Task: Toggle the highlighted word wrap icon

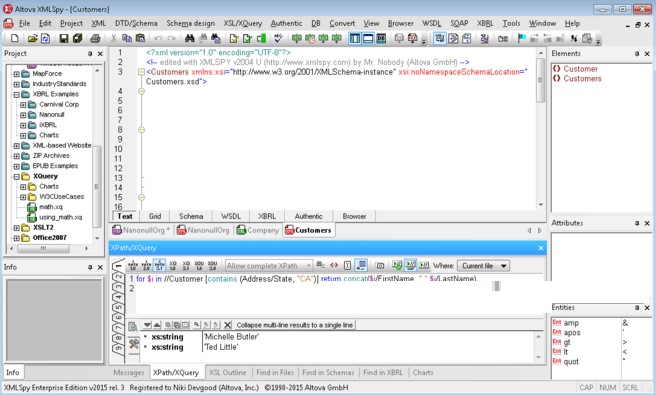Action: point(439,38)
